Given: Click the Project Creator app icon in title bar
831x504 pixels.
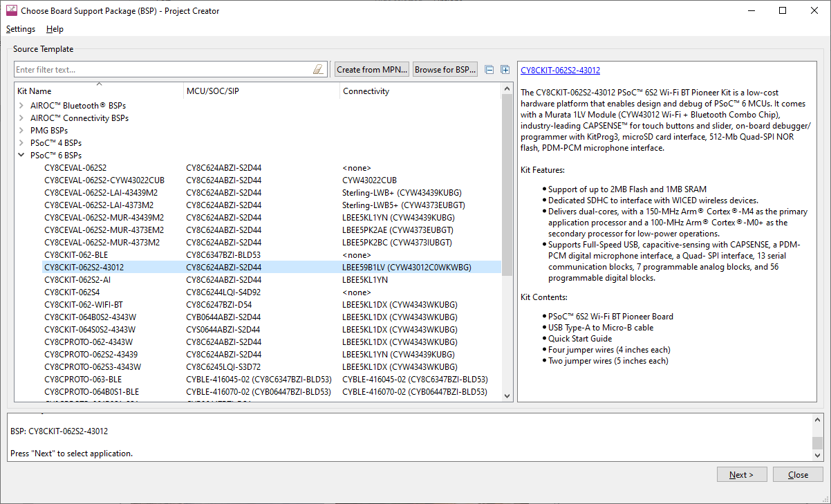Looking at the screenshot, I should point(11,11).
